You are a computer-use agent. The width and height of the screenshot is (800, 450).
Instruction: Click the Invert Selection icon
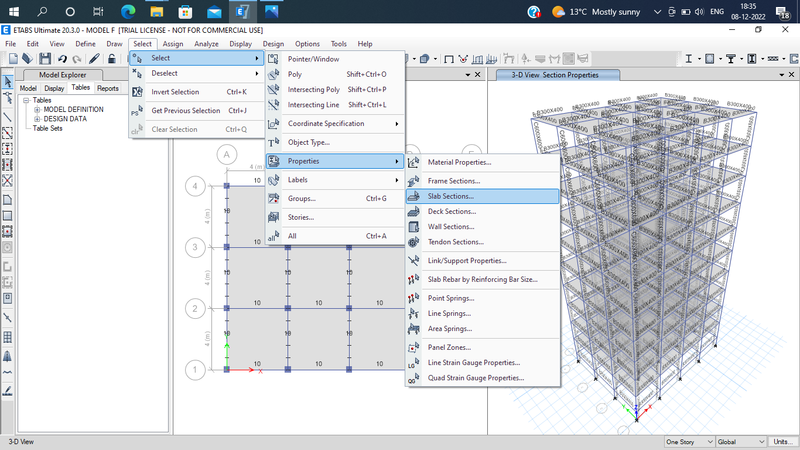click(137, 92)
